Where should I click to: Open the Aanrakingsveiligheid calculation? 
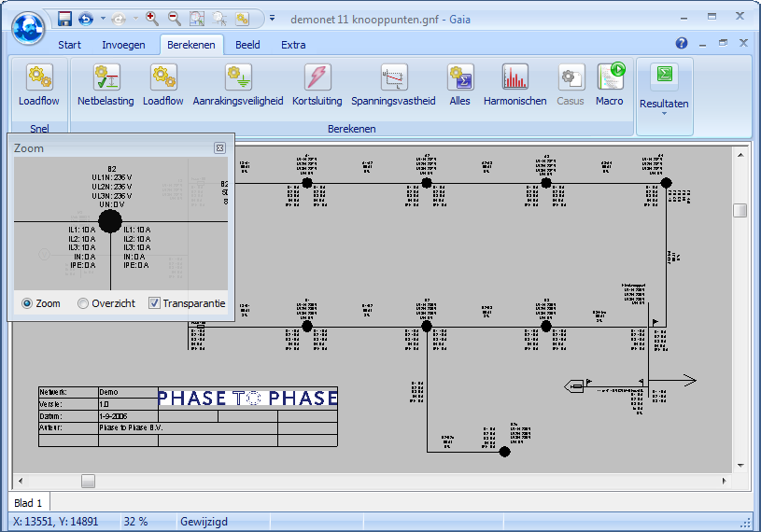[x=237, y=84]
